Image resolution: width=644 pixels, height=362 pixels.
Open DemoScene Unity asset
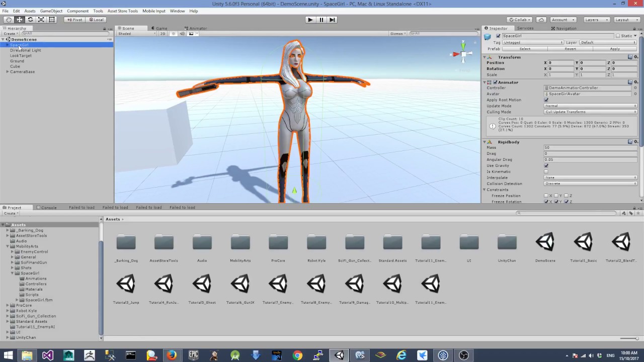545,247
